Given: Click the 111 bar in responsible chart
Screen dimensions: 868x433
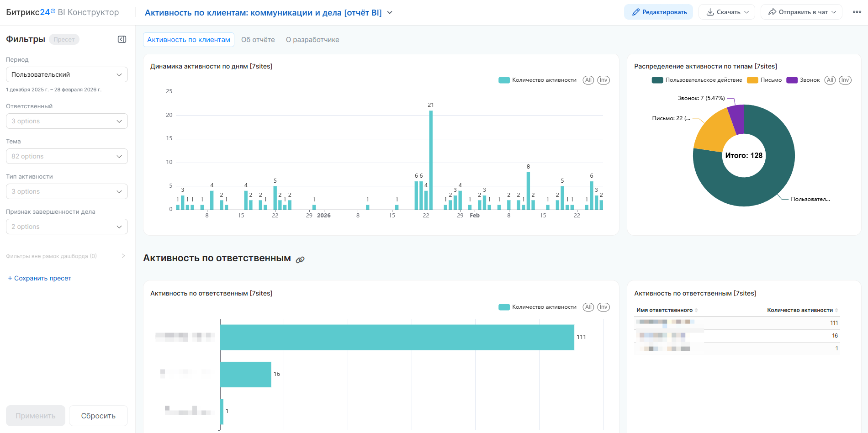Looking at the screenshot, I should pos(397,337).
